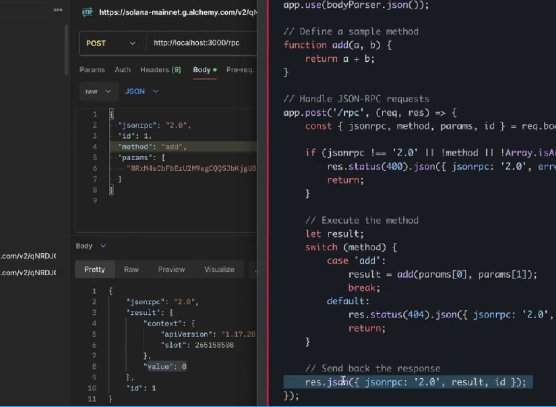This screenshot has height=407, width=556.
Task: Switch to the Auth tab
Action: click(122, 70)
